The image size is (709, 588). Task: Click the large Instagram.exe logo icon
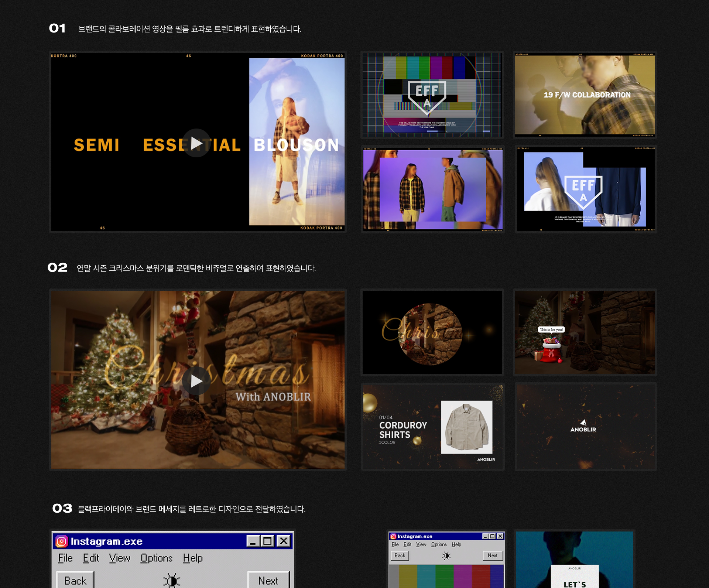pos(62,541)
